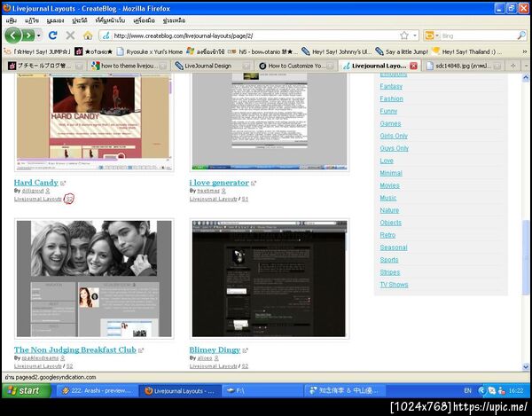Open the Hey! Say! Johnny's bookmark
This screenshot has width=532, height=416.
tap(336, 51)
